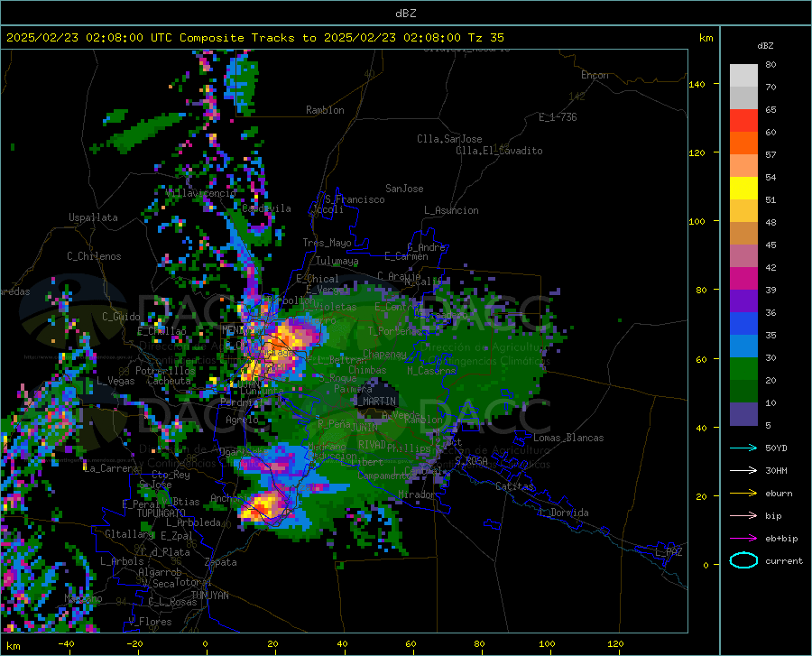Click the eburn legend label

[779, 494]
